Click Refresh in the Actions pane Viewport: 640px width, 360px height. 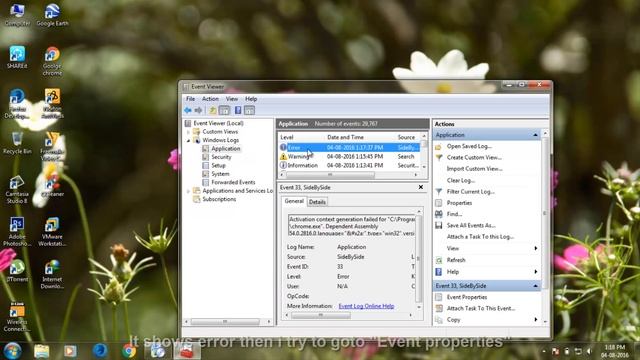456,260
